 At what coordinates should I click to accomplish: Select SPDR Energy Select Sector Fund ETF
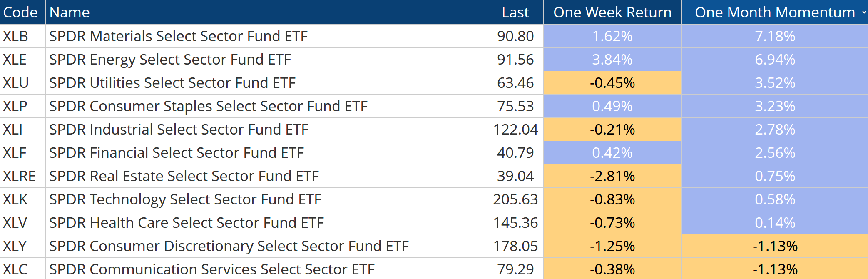(170, 60)
